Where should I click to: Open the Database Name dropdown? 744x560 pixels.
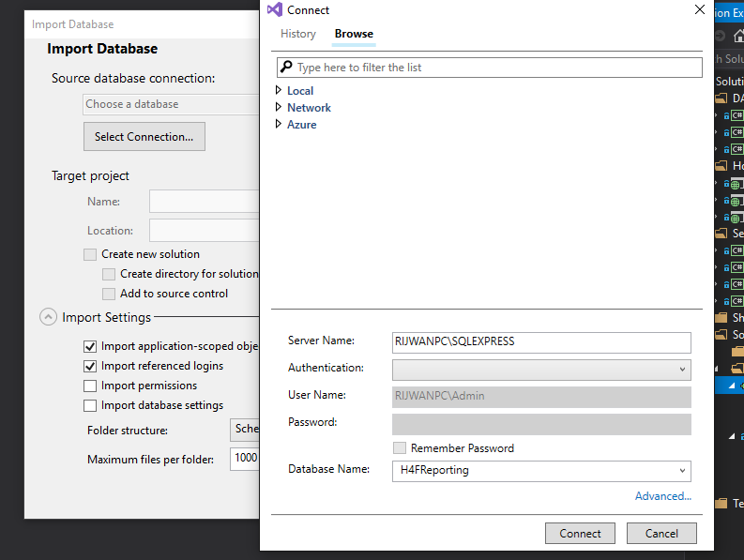tap(541, 471)
